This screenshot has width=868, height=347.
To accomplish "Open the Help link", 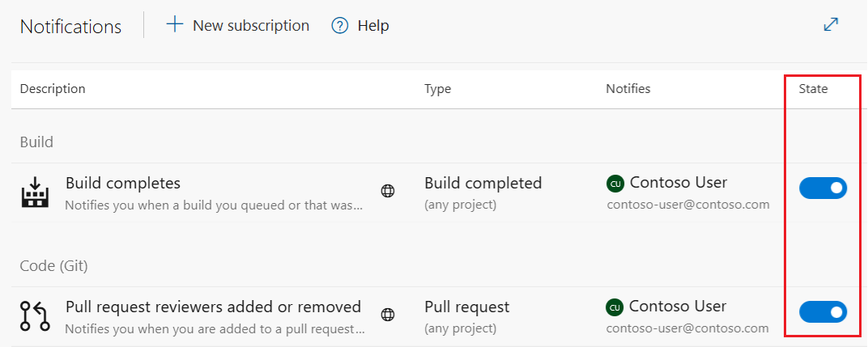I will tap(360, 25).
